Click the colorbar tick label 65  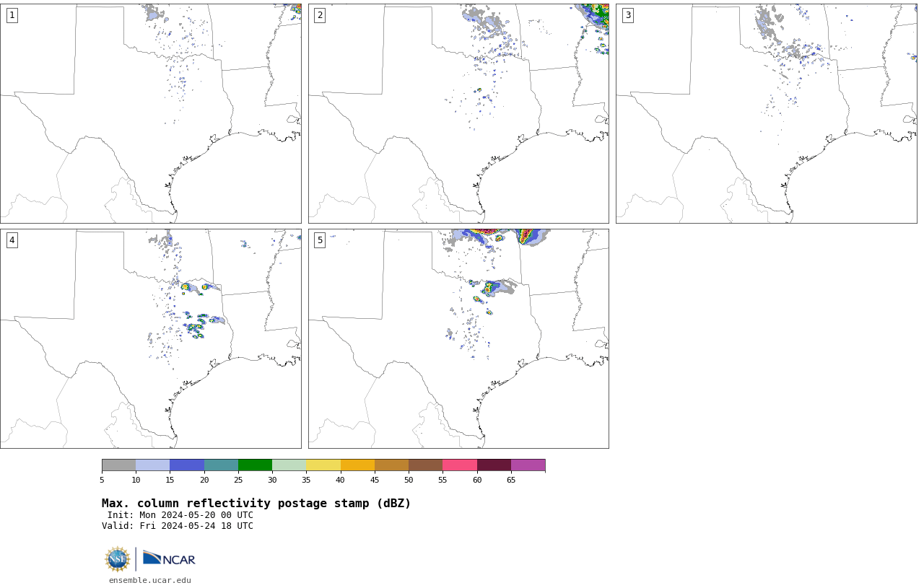[511, 480]
